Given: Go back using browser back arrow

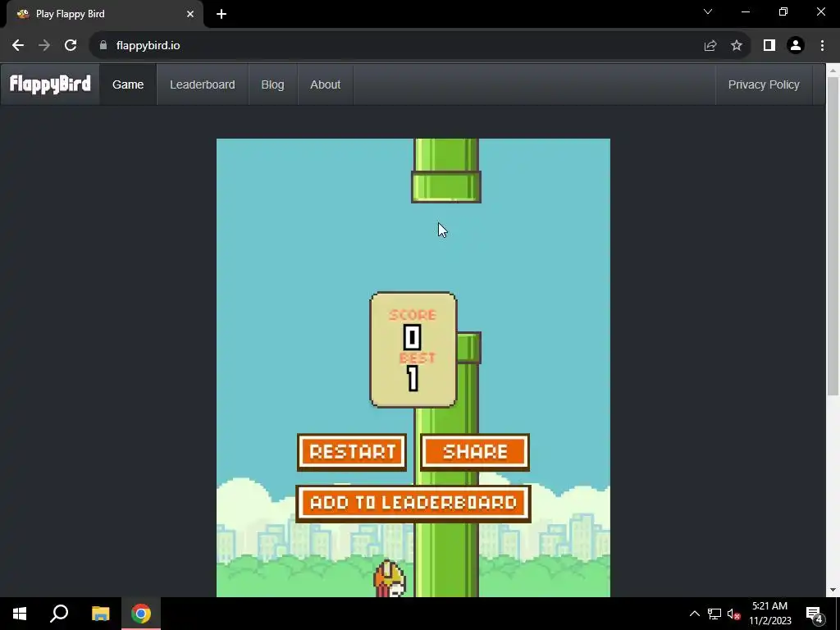Looking at the screenshot, I should [18, 46].
